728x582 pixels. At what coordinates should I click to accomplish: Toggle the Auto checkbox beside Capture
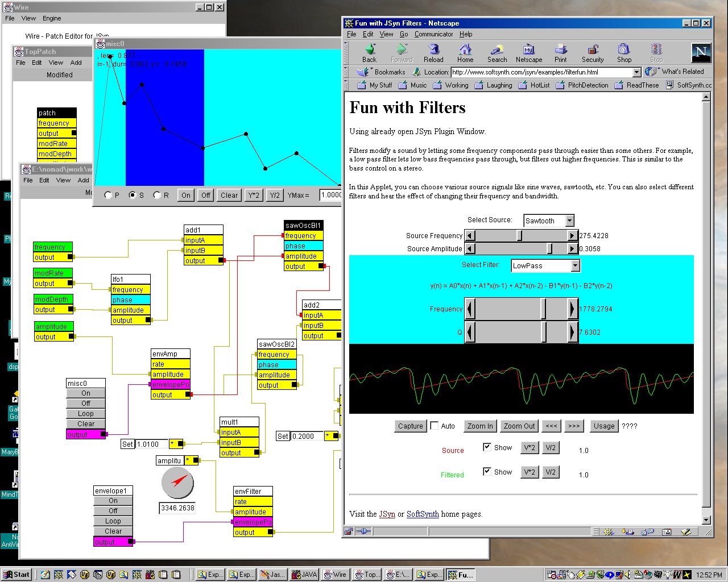coord(435,426)
